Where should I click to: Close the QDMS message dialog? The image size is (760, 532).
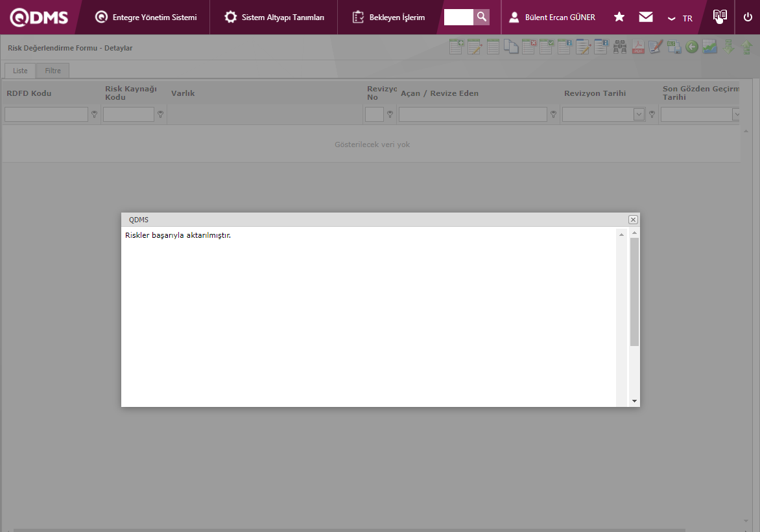pyautogui.click(x=633, y=220)
